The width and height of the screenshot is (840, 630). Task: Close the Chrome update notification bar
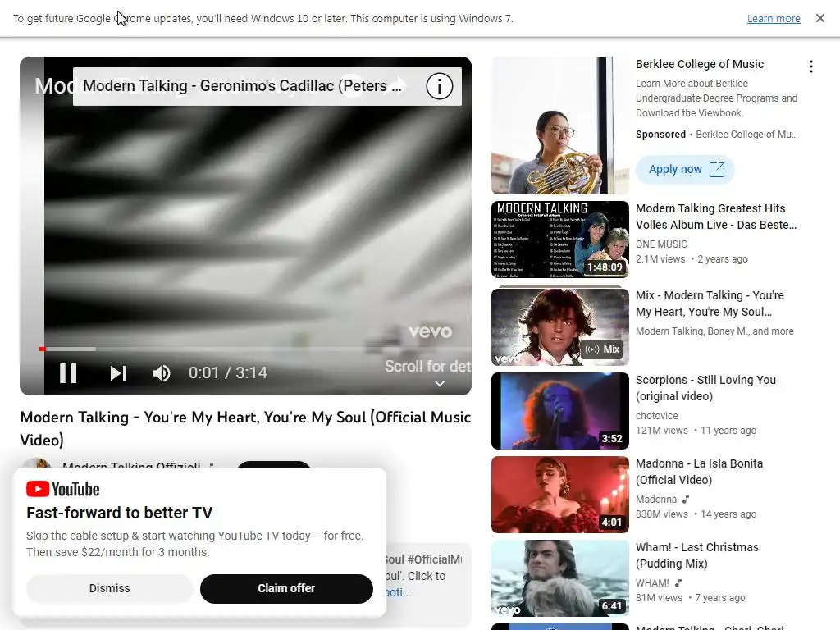820,18
